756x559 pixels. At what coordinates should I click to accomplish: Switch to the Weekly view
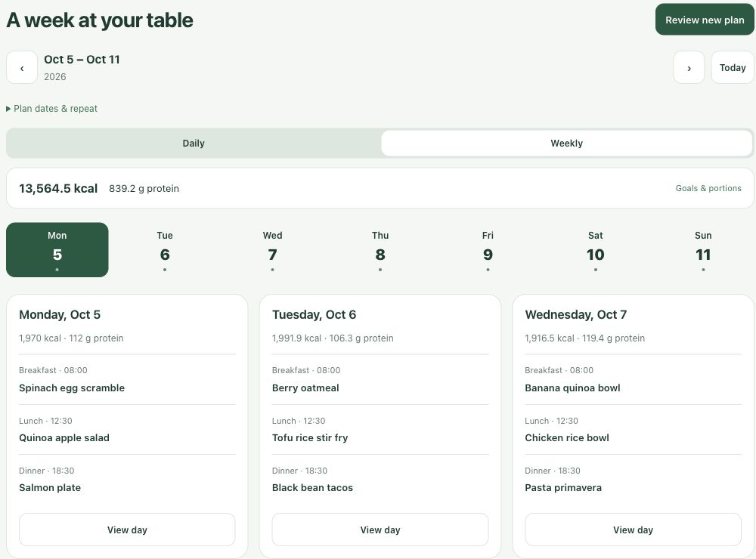coord(566,143)
